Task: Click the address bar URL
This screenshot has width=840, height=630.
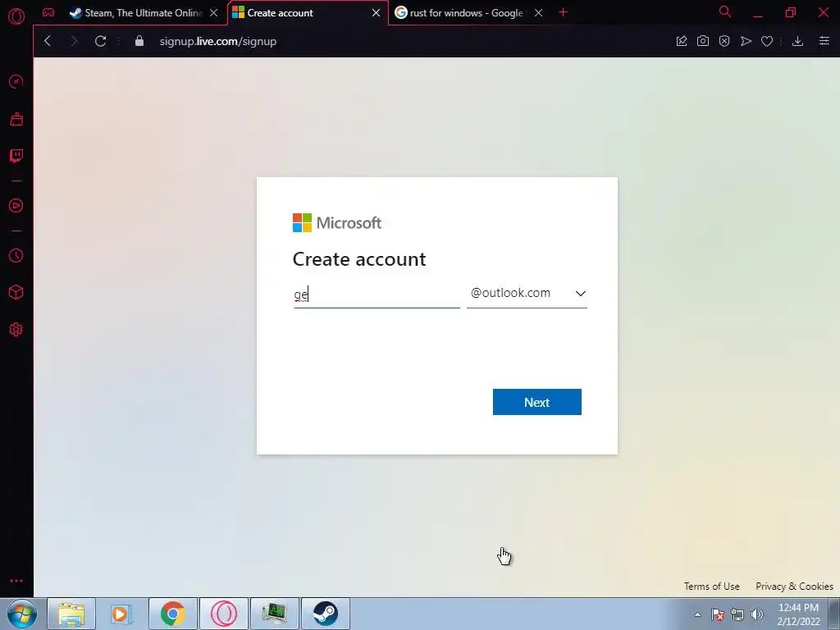Action: pos(218,41)
